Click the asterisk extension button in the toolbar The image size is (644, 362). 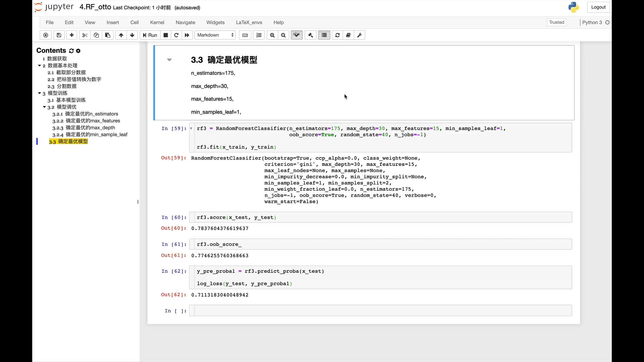click(46, 35)
